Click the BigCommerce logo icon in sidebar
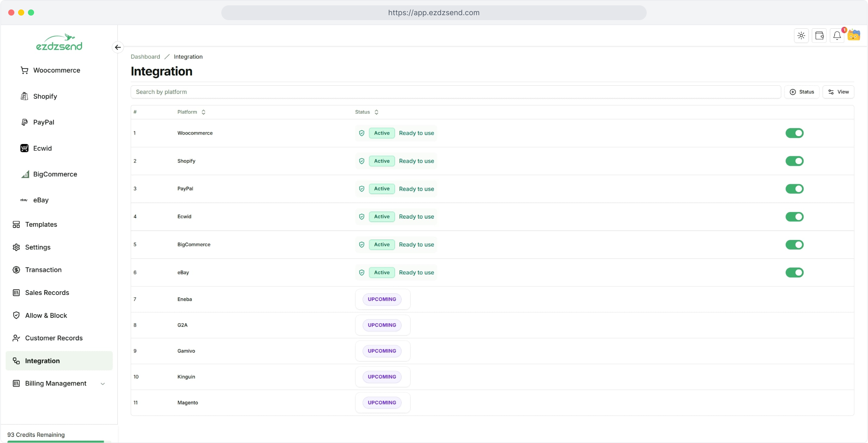The image size is (868, 443). [x=25, y=174]
